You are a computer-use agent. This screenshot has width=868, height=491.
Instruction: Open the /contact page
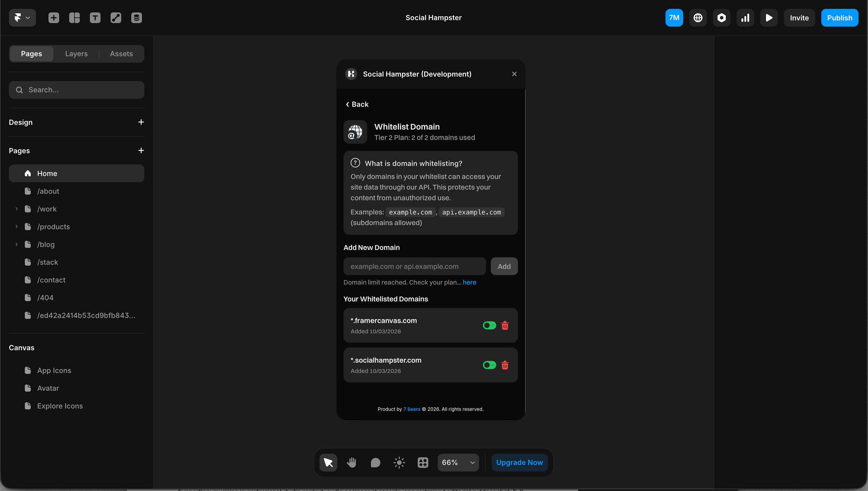(77, 280)
